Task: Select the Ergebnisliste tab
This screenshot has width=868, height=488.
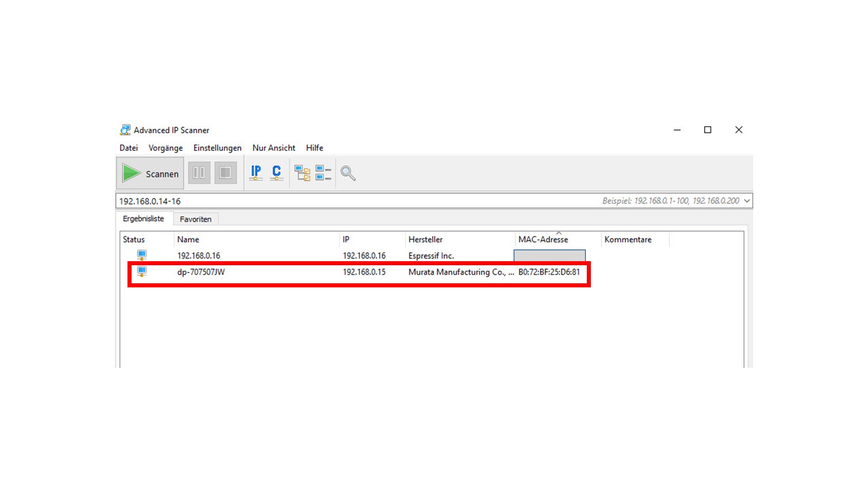Action: click(143, 219)
